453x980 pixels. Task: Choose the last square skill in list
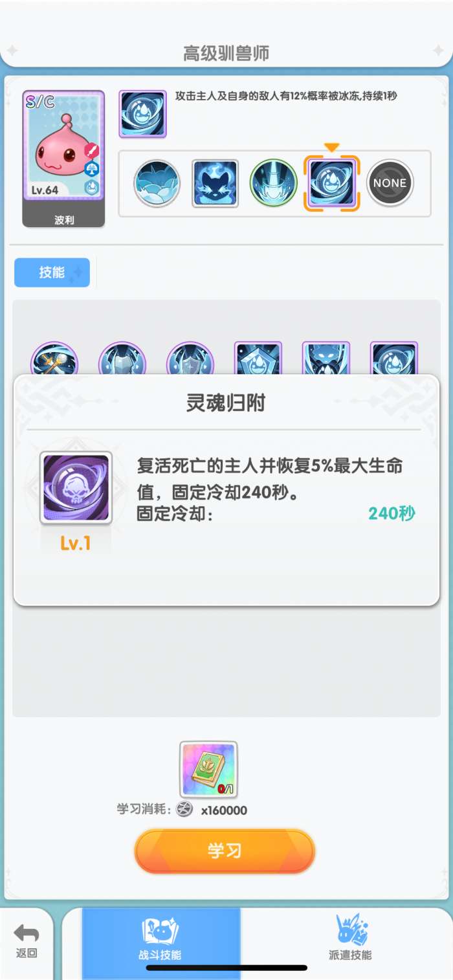(x=394, y=359)
